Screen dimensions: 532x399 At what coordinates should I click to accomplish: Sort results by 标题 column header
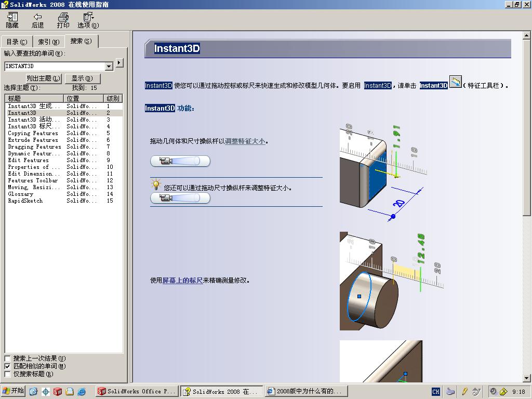point(34,98)
